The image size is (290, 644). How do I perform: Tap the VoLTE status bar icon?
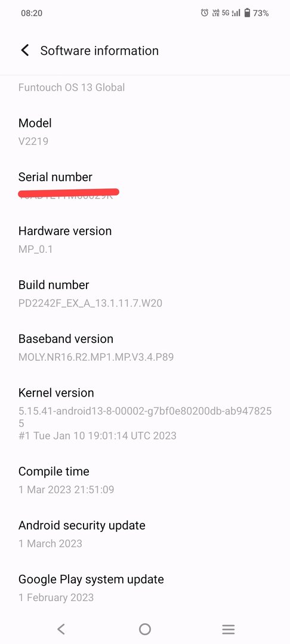coord(215,13)
